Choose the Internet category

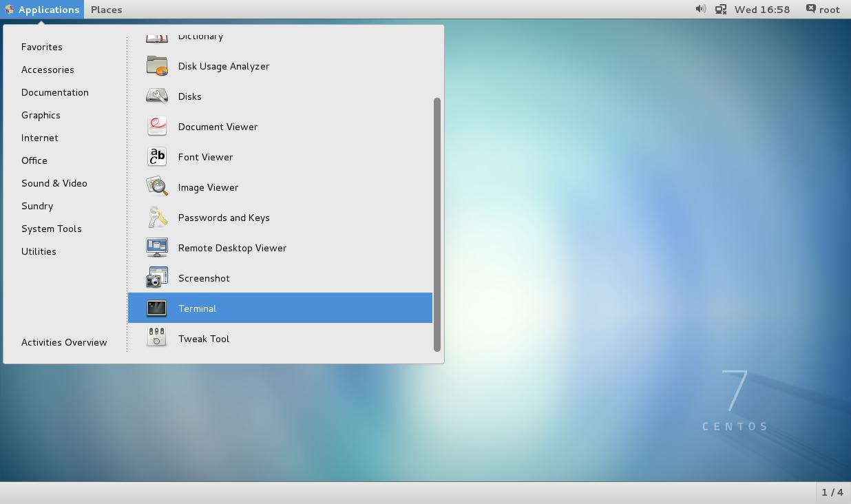tap(40, 138)
